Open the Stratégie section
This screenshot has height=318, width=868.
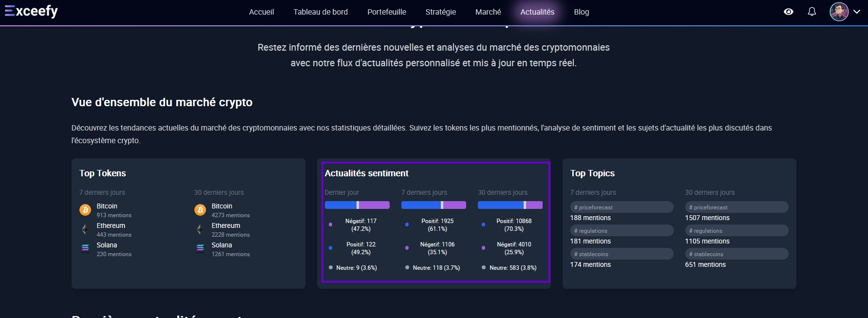point(441,12)
